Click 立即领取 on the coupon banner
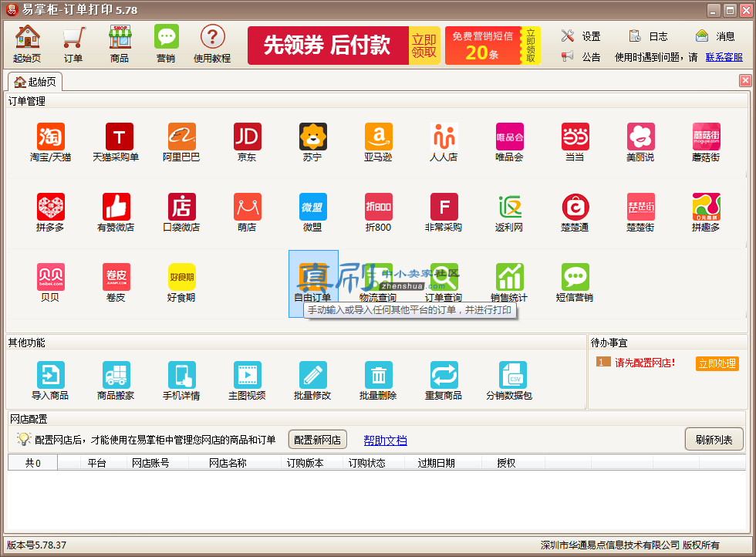Image resolution: width=756 pixels, height=557 pixels. [424, 46]
